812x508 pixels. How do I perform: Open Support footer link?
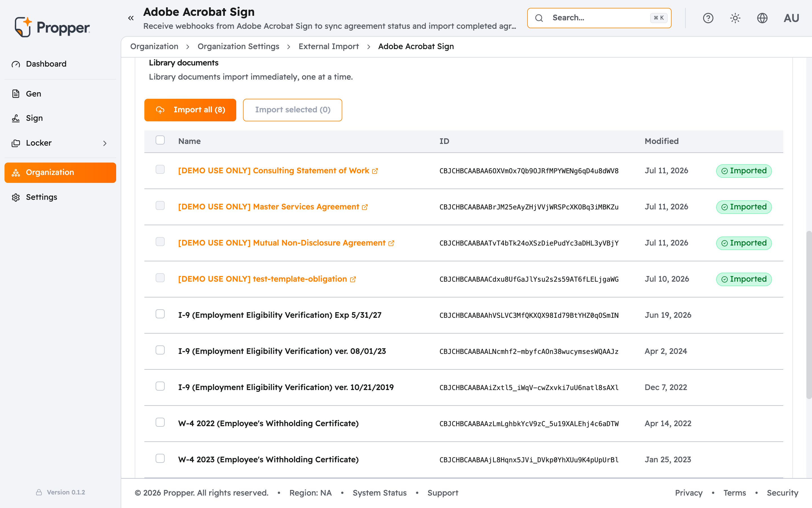click(443, 493)
